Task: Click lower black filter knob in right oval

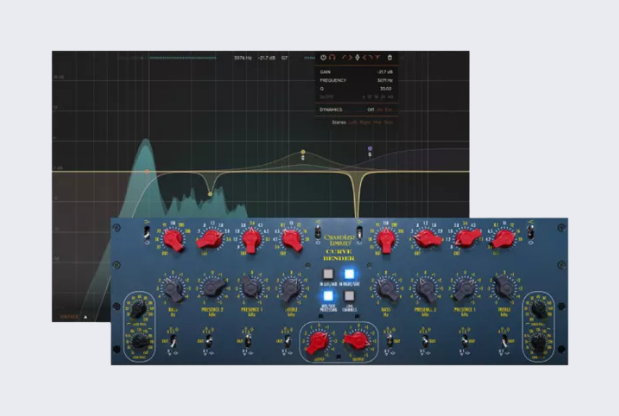Action: (539, 343)
